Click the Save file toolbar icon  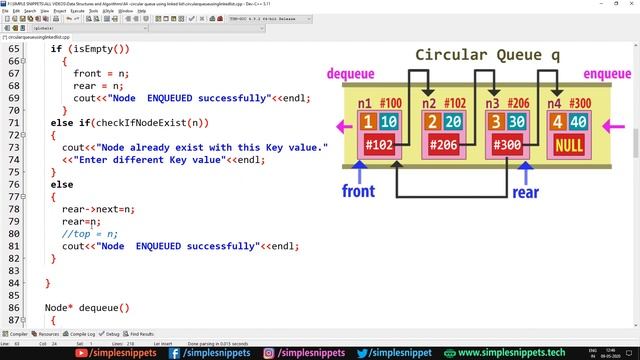pos(22,19)
